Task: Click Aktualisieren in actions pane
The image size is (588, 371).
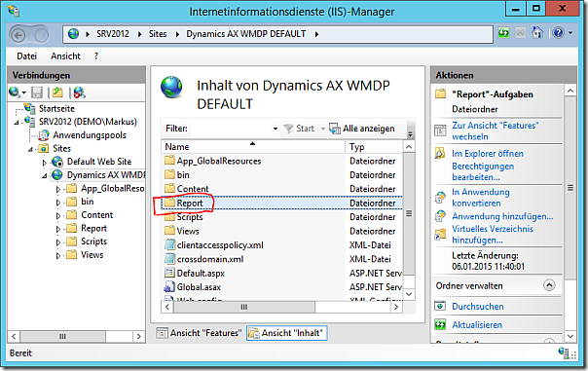Action: coord(477,325)
